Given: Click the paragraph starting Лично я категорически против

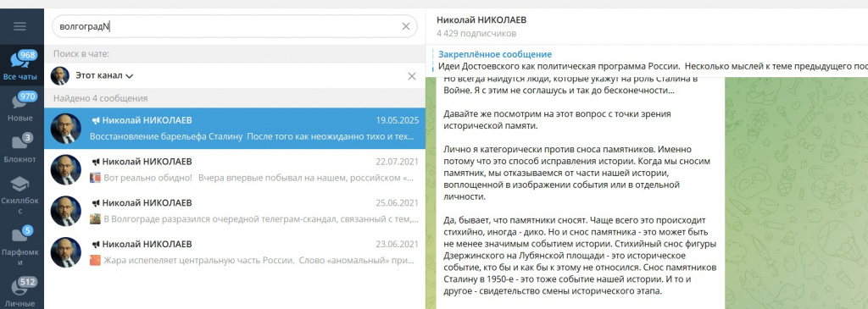Looking at the screenshot, I should click(x=577, y=173).
